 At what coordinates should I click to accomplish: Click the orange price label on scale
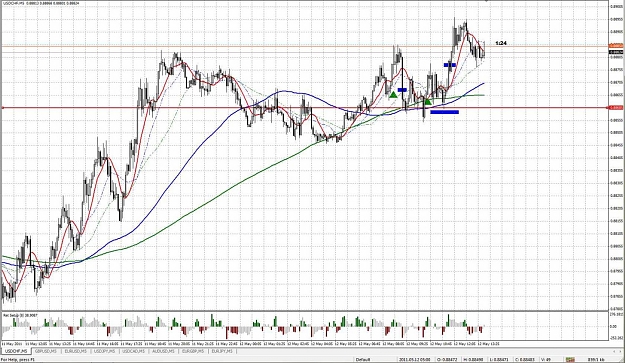(617, 46)
